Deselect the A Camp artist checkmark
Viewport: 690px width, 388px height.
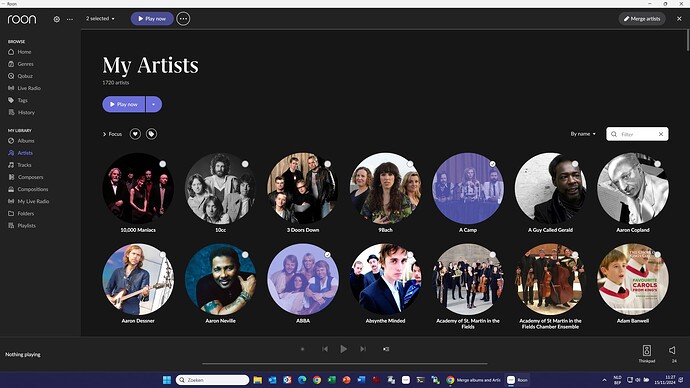coord(492,164)
